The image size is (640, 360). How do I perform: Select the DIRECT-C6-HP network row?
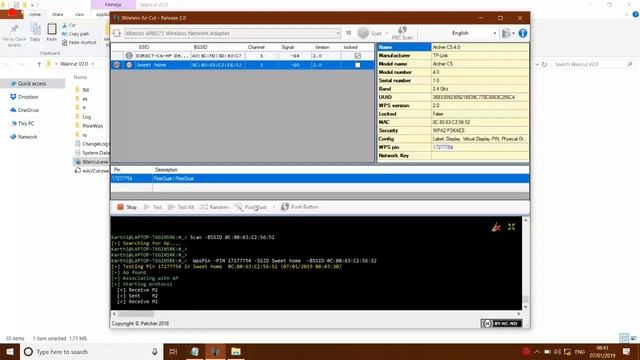pos(242,56)
